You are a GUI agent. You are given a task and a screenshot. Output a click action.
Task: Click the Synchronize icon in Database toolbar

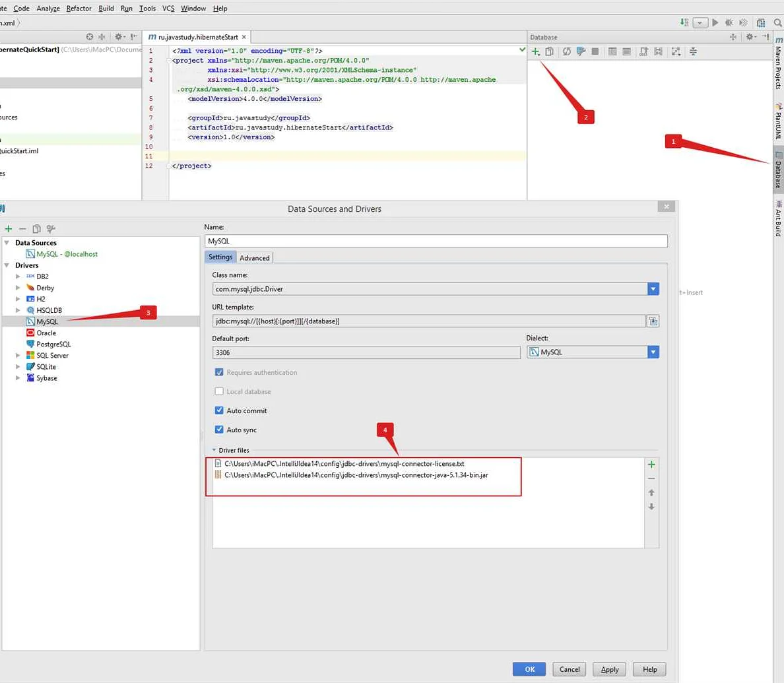[566, 51]
